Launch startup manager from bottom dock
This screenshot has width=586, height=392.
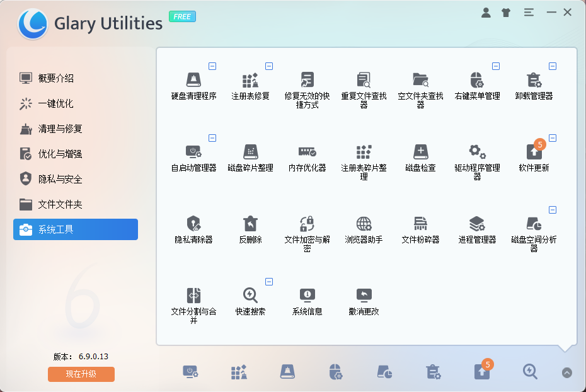(x=190, y=372)
